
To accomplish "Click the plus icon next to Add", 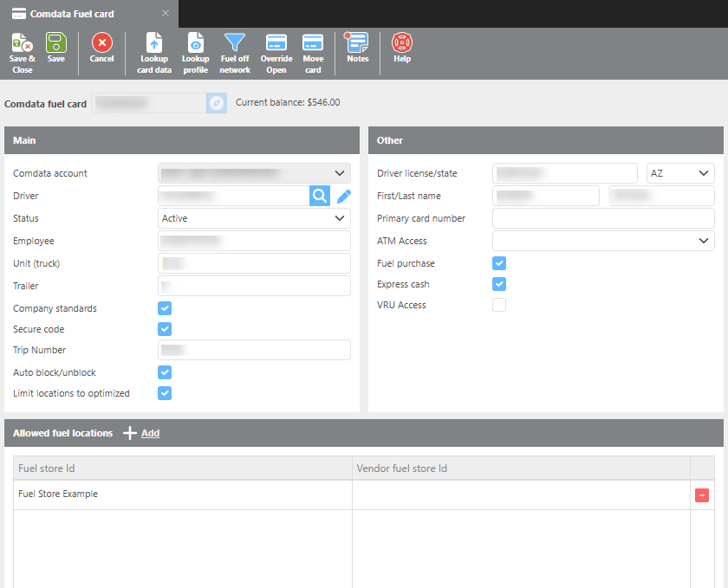I will 129,433.
